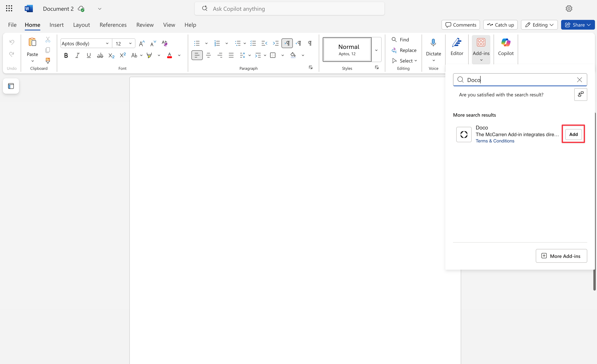597x364 pixels.
Task: Open the Aptos (Body) font name dropdown
Action: tap(107, 43)
